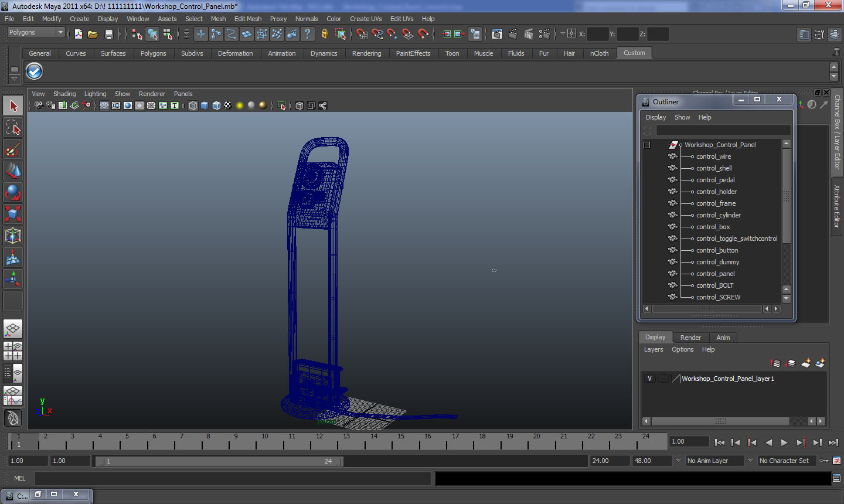Screen dimensions: 844x504
Task: Toggle display type box of Workshop_Control_Panel_layer1
Action: point(663,379)
